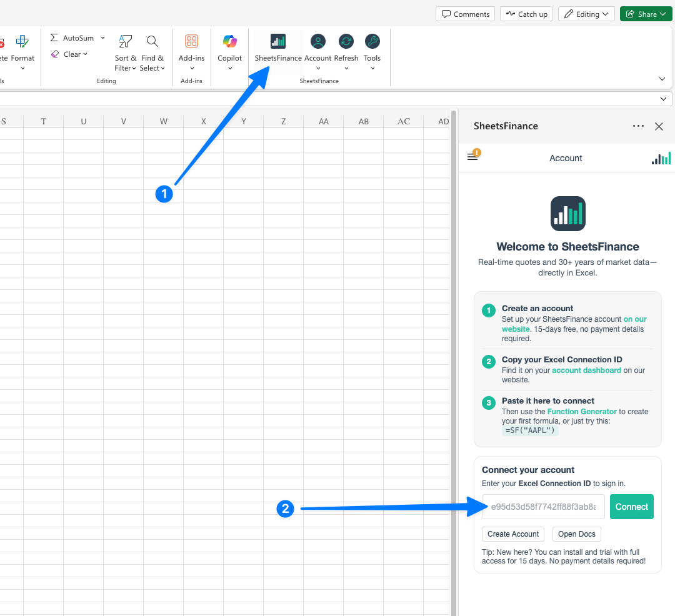Click the Create Account button
Image resolution: width=675 pixels, height=616 pixels.
[512, 534]
